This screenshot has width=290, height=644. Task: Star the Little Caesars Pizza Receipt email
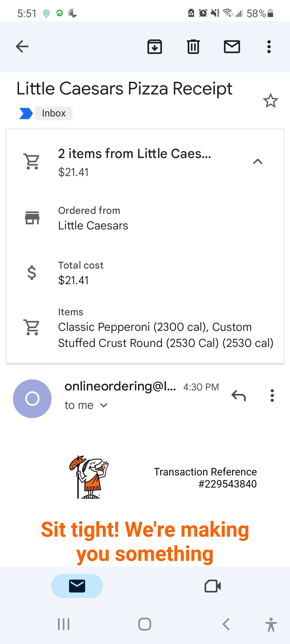(270, 101)
